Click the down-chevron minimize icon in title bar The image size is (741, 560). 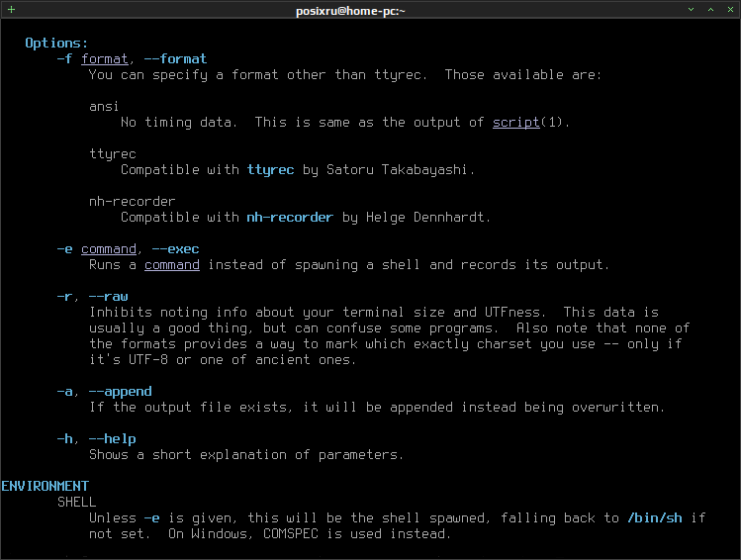(691, 10)
